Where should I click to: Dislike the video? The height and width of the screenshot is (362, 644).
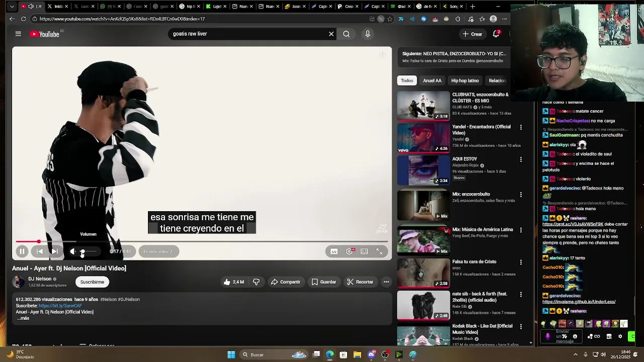coord(256,282)
